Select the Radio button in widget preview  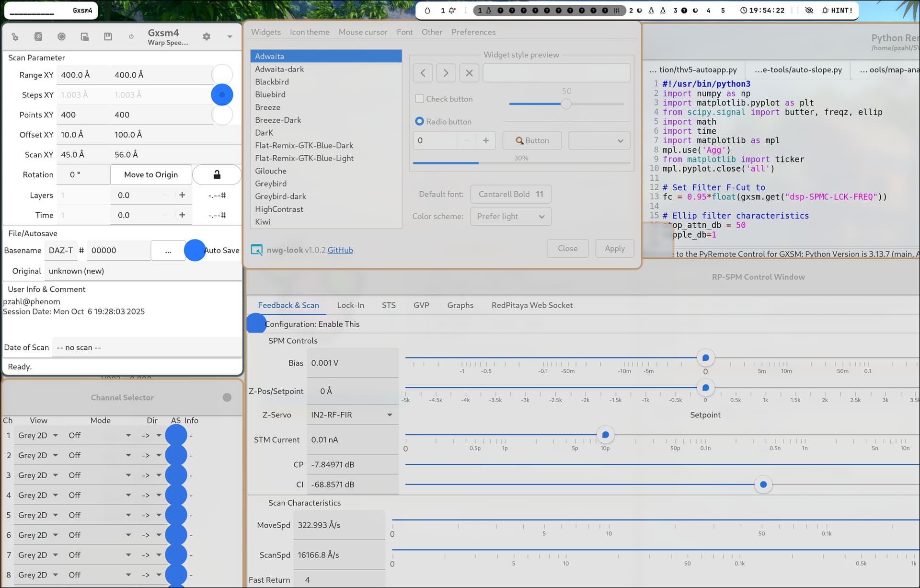[x=420, y=122]
